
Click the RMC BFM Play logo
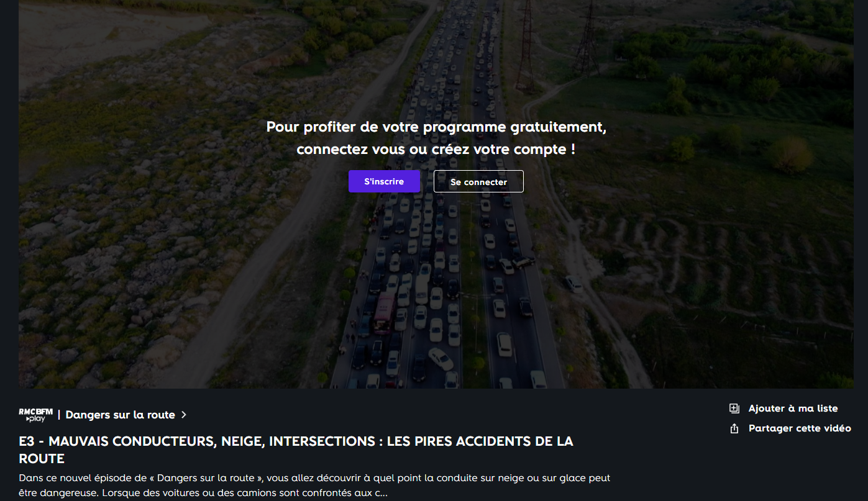click(x=36, y=415)
